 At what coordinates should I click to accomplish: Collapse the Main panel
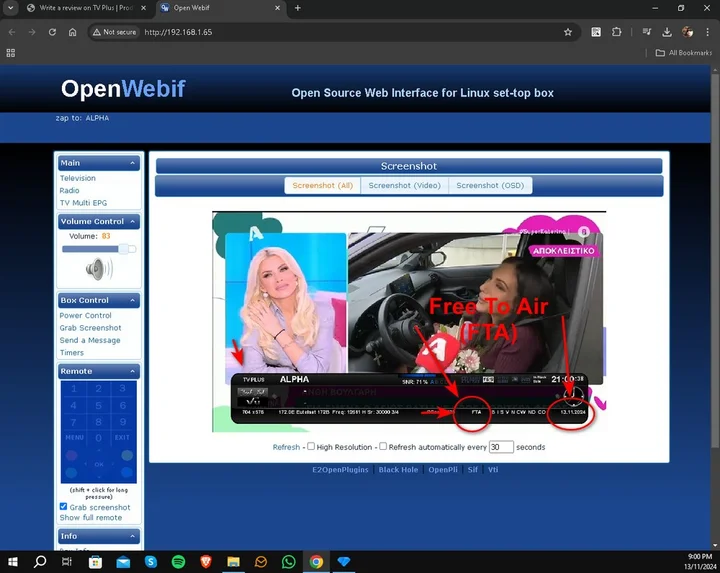click(132, 163)
